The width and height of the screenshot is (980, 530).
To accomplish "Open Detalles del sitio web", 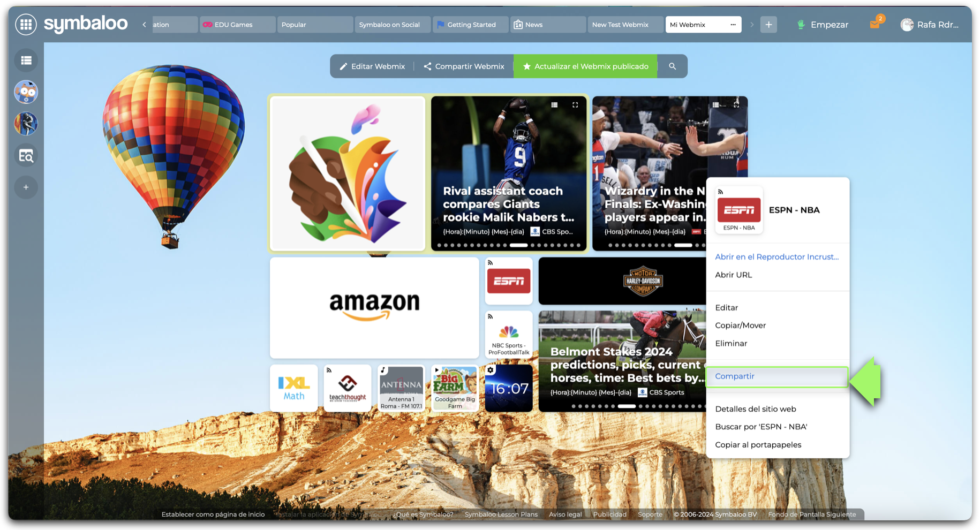I will click(755, 409).
